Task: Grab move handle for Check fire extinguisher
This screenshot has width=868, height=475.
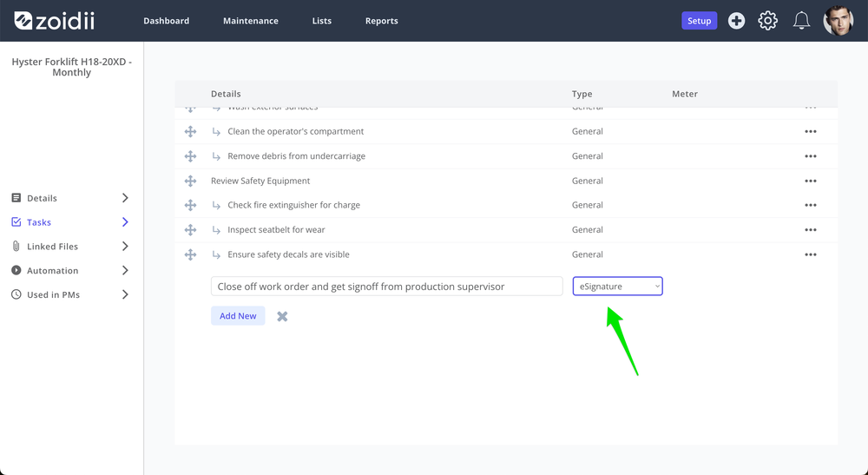Action: (190, 205)
